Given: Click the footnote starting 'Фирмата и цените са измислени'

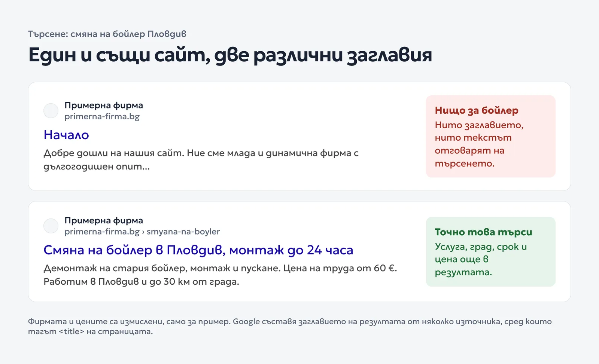Looking at the screenshot, I should (x=290, y=326).
